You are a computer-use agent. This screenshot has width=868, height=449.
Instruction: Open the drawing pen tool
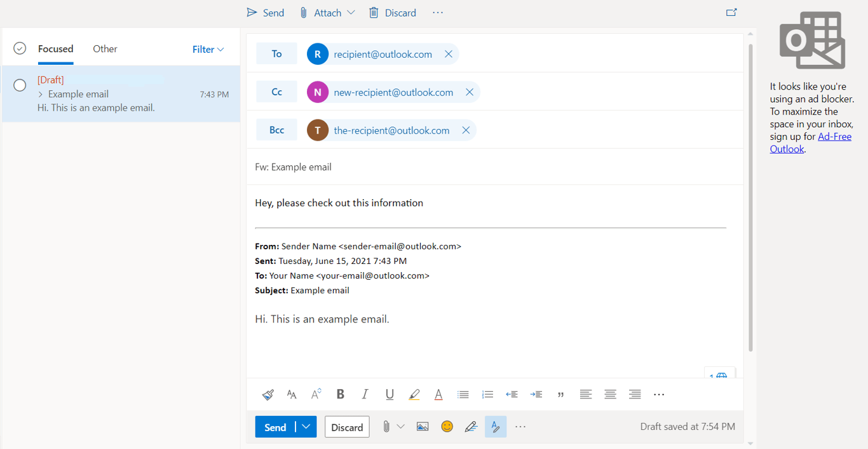pyautogui.click(x=471, y=426)
